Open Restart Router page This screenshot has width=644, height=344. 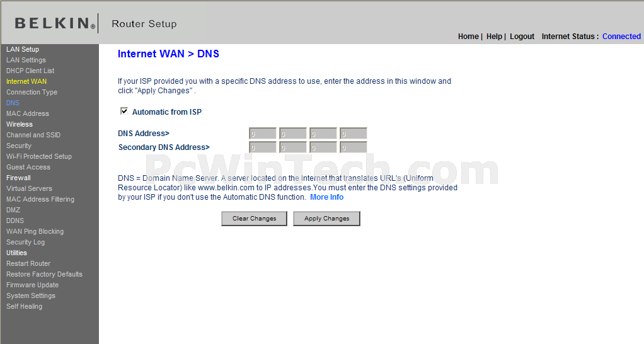28,263
